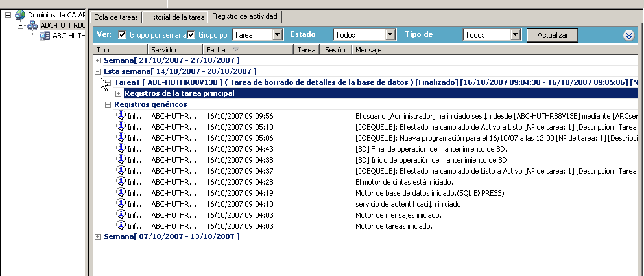Viewport: 644px width, 276px height.
Task: Expand Semana 21/10/2007 - 27/10/2007 group
Action: 98,61
